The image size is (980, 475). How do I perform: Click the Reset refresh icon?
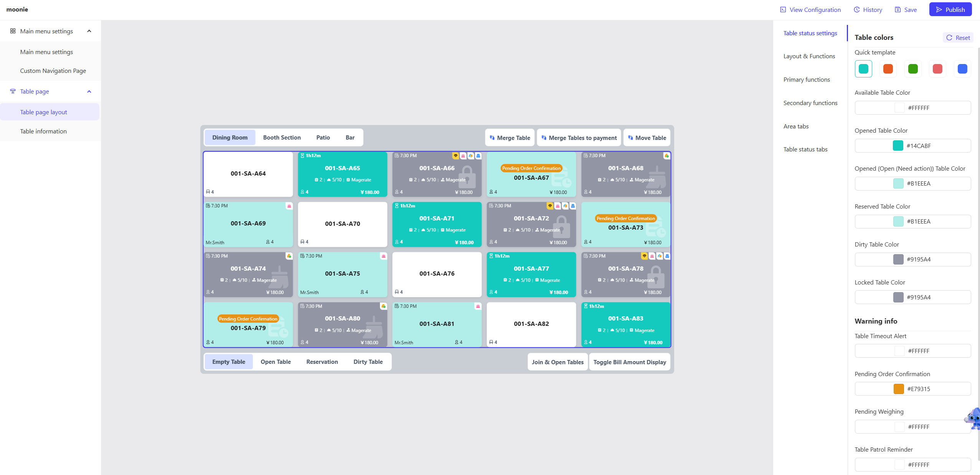tap(949, 38)
